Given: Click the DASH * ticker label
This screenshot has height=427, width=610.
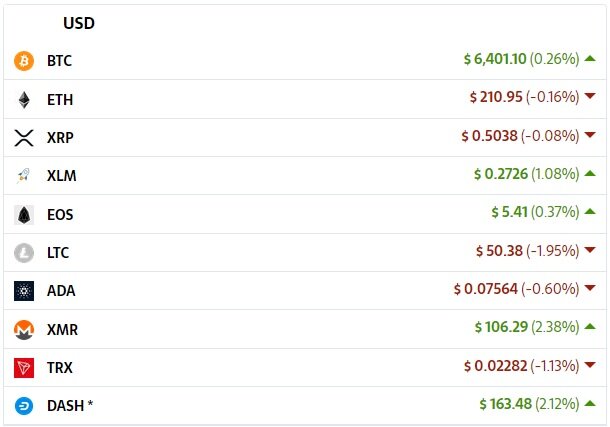Looking at the screenshot, I should click(70, 406).
